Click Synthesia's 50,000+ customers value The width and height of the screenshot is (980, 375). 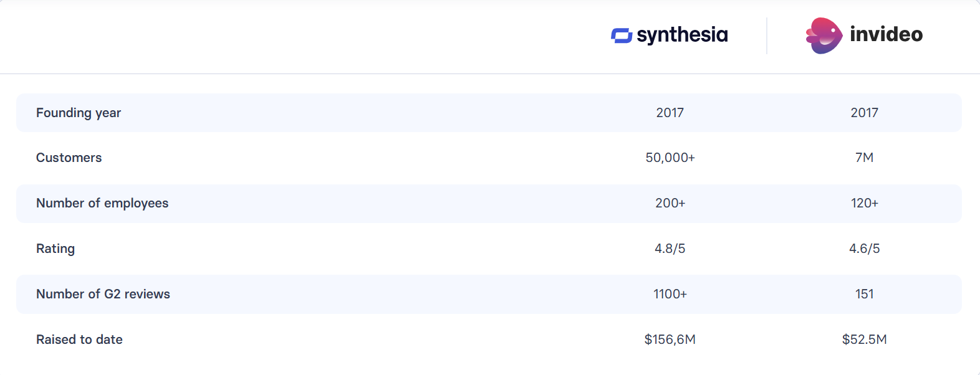click(670, 158)
